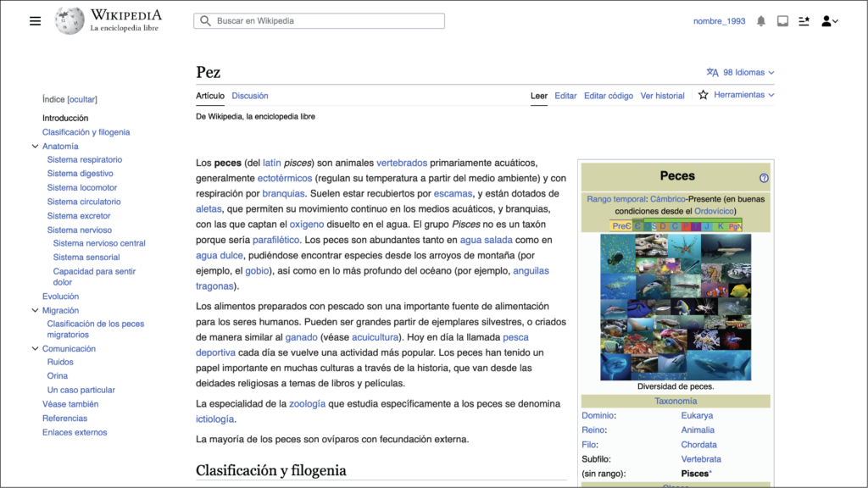868x488 pixels.
Task: Click the Editar link
Action: pyautogui.click(x=565, y=96)
